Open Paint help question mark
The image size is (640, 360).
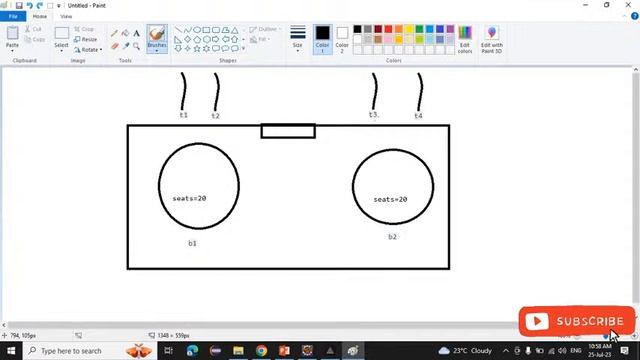(635, 16)
